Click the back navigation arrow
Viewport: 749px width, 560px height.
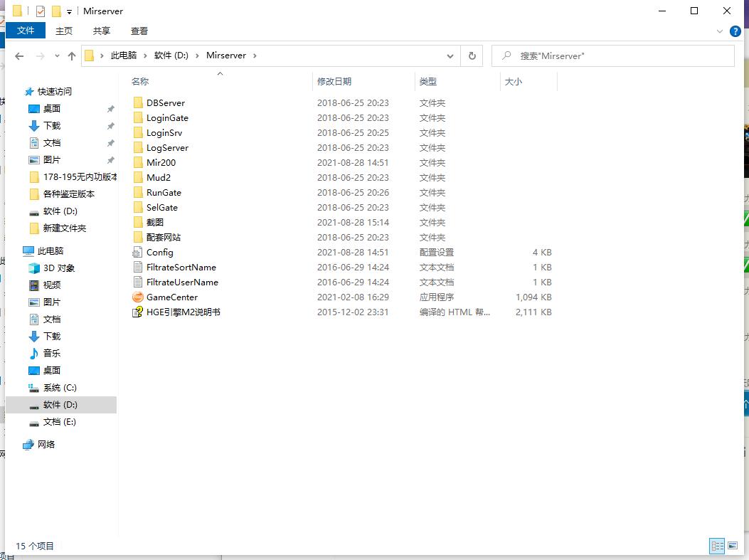[19, 56]
